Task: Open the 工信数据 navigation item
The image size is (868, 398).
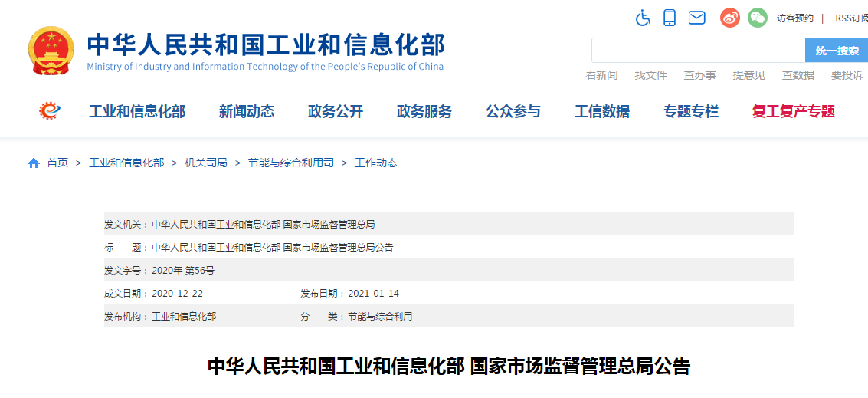Action: point(601,112)
